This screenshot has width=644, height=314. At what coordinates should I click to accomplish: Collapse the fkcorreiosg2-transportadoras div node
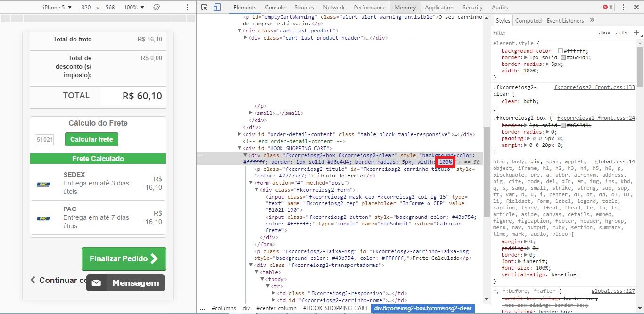tap(251, 265)
